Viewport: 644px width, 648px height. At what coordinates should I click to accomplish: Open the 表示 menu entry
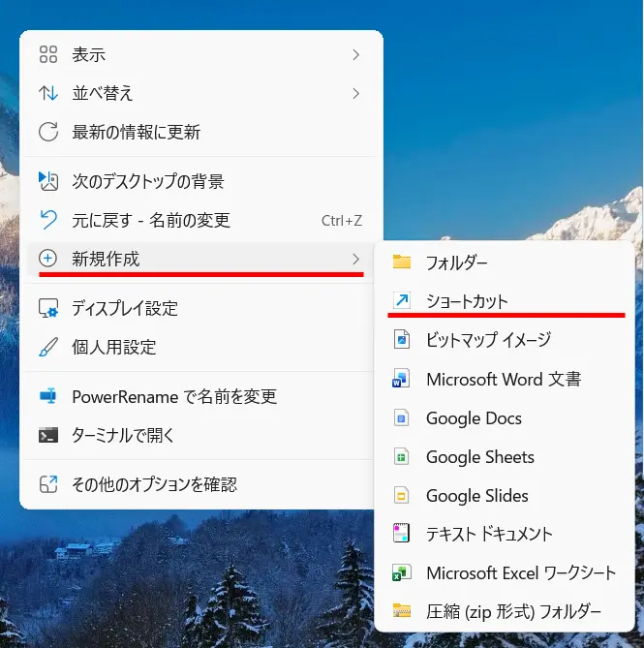[x=201, y=54]
